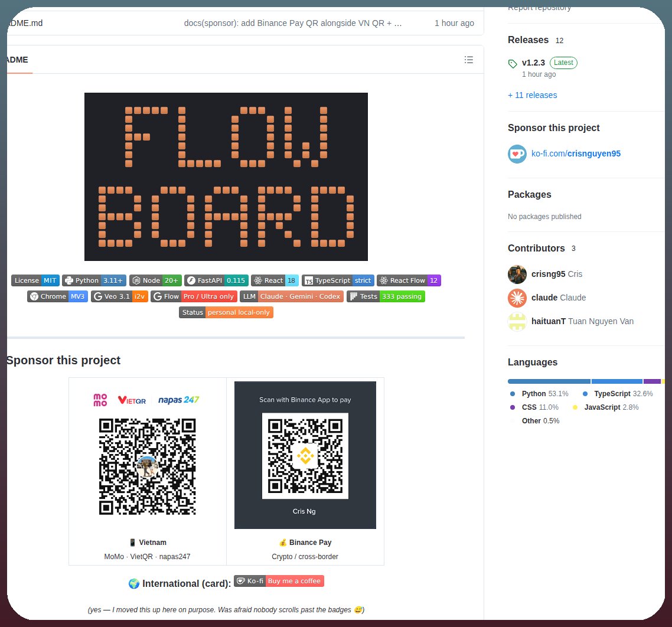Open the v1.2.3 release link
Image resolution: width=672 pixels, height=627 pixels.
point(533,63)
